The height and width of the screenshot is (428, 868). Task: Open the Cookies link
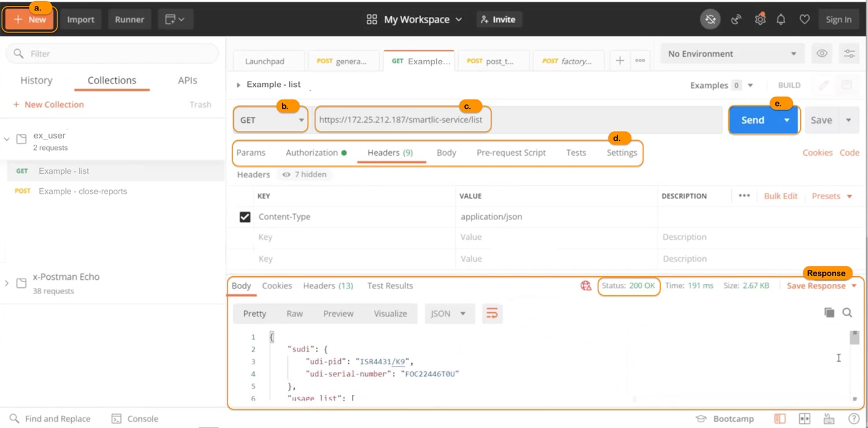coord(817,153)
